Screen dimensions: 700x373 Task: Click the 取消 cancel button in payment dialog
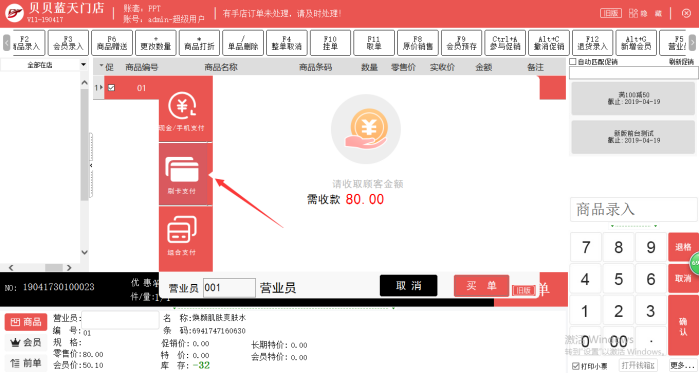click(x=408, y=286)
